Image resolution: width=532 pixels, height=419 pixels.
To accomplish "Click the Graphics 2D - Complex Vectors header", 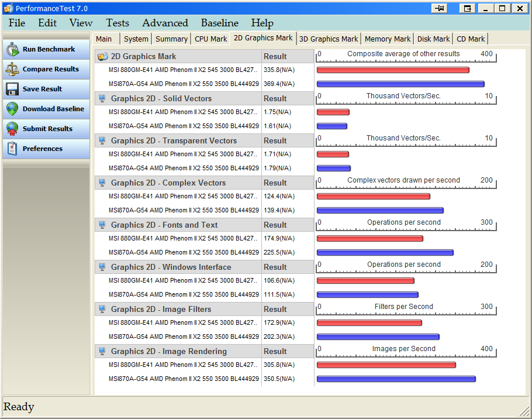I will 168,183.
